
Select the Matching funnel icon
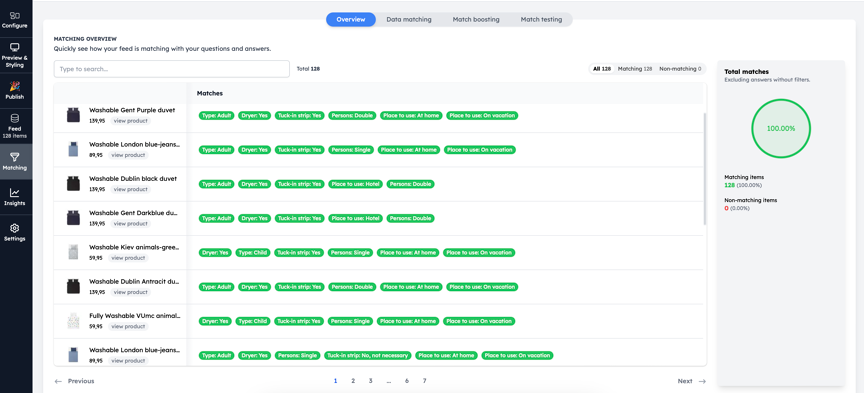[15, 158]
